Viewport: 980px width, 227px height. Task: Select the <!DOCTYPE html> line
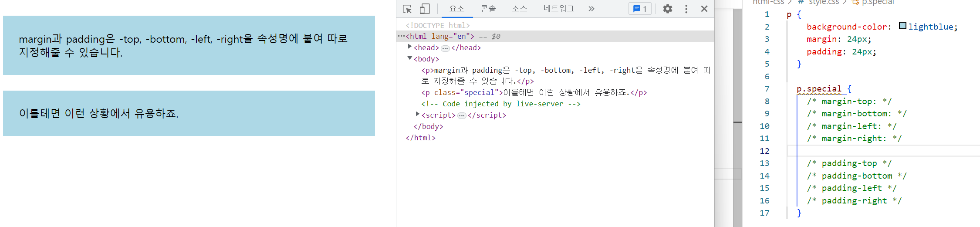coord(438,25)
